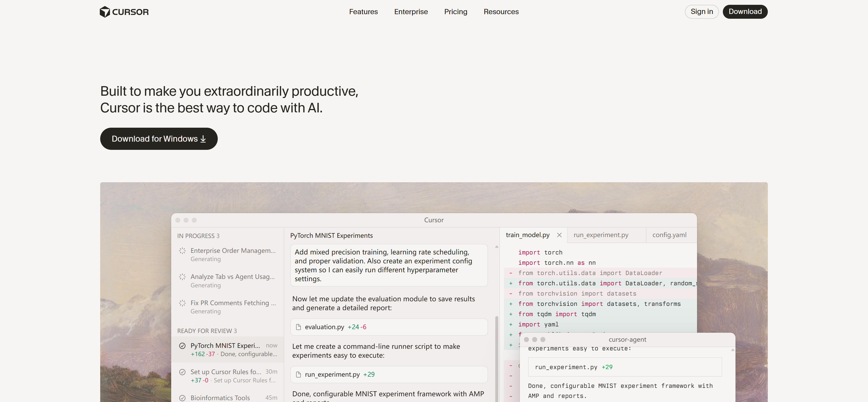
Task: Close the train_model.py tab
Action: click(559, 235)
